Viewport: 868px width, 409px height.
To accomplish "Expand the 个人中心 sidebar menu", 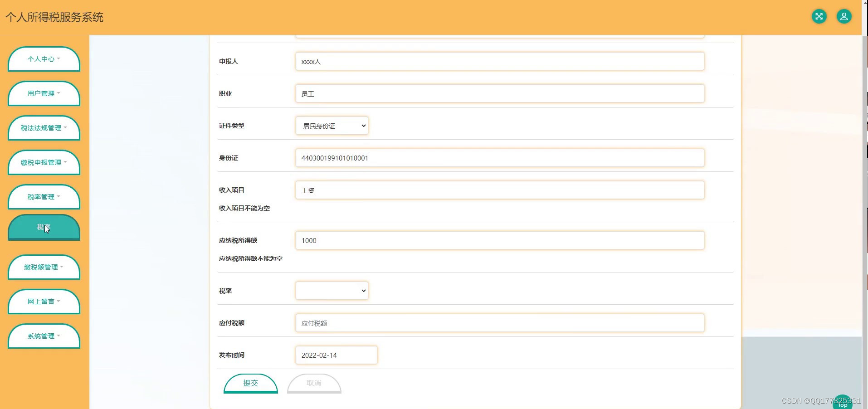I will [44, 59].
